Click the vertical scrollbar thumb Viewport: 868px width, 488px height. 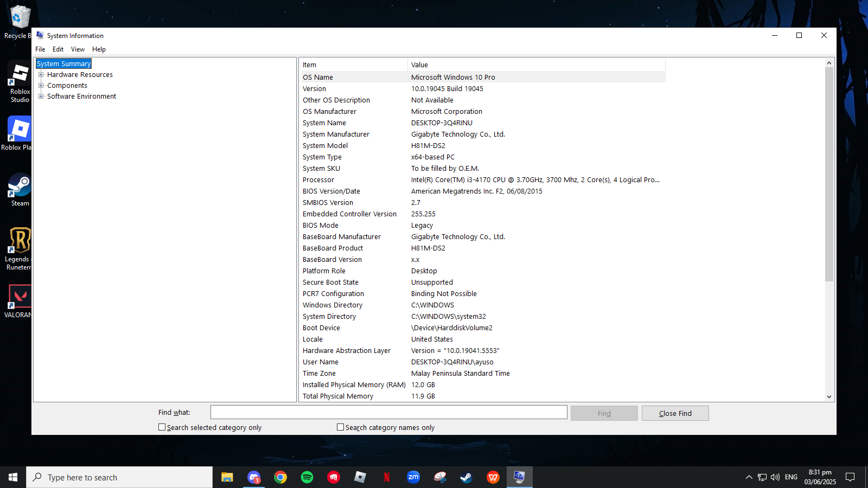pyautogui.click(x=829, y=175)
